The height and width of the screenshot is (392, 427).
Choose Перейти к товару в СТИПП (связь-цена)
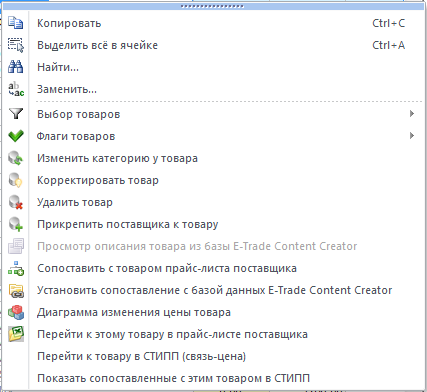(x=214, y=356)
